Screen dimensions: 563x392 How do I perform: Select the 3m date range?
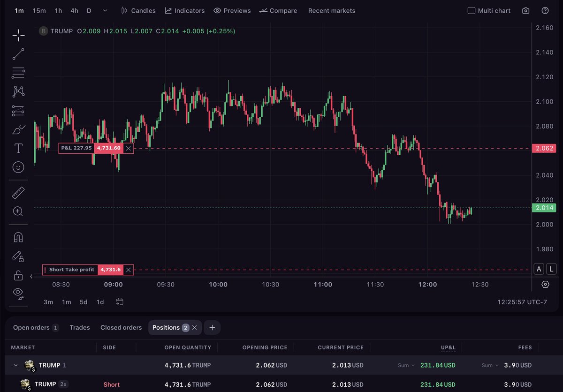tap(48, 302)
